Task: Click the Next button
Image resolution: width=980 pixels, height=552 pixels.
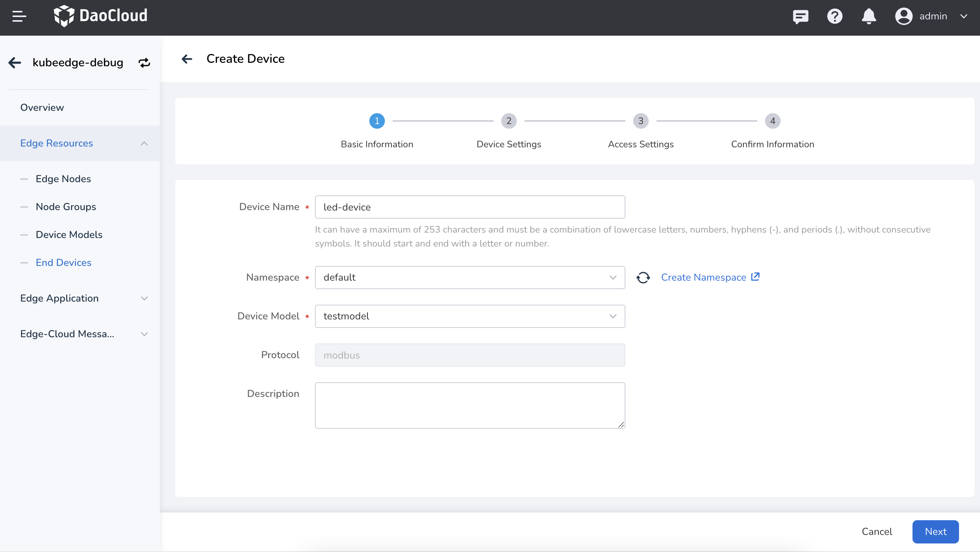Action: pos(935,532)
